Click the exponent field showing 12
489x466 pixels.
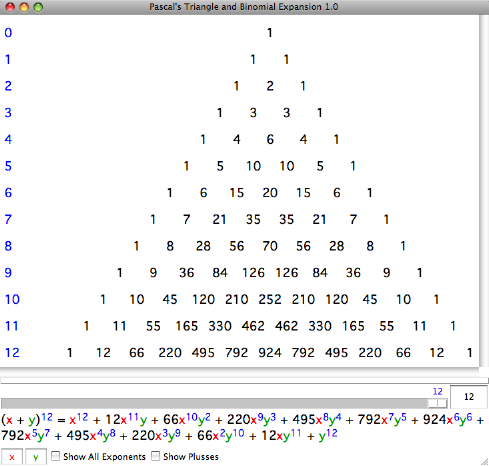point(469,396)
